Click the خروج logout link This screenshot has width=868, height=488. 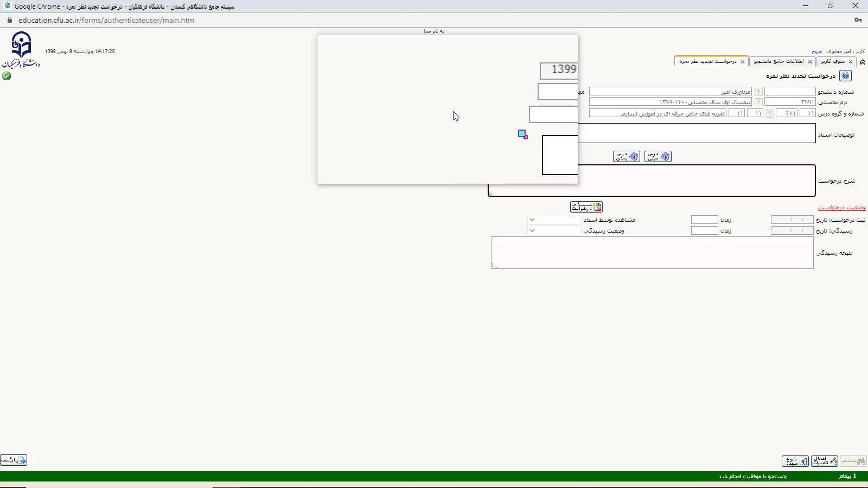[x=816, y=52]
